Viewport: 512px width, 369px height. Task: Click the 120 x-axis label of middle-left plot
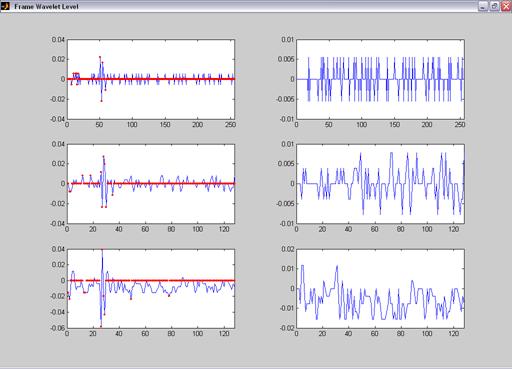point(224,229)
